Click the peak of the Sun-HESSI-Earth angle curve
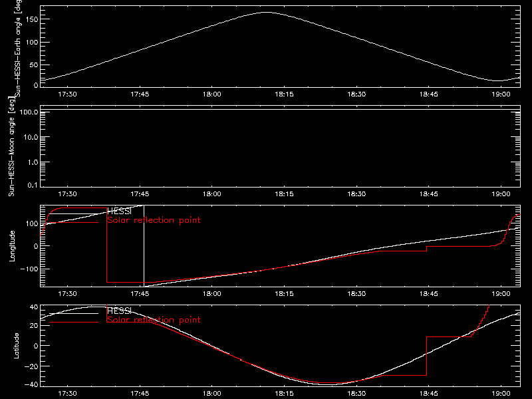The height and width of the screenshot is (399, 532). 267,12
